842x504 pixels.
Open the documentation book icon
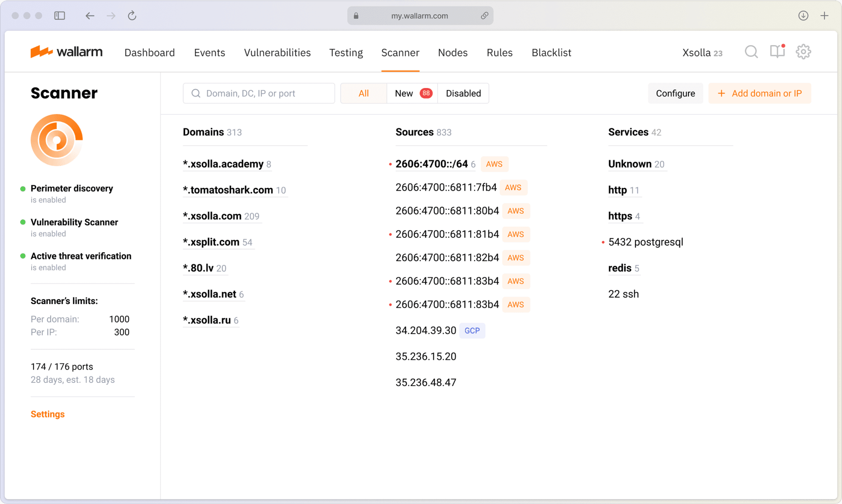click(x=777, y=52)
